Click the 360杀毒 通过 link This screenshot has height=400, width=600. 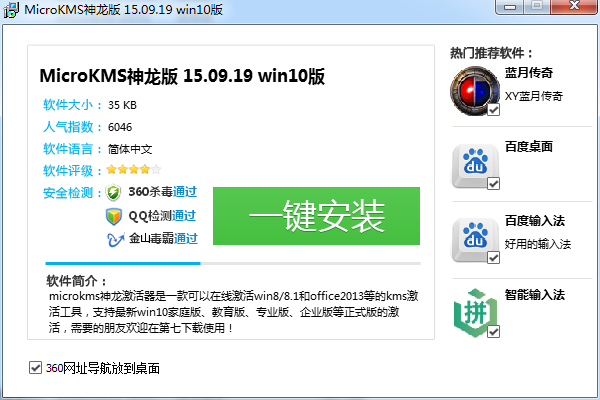185,191
